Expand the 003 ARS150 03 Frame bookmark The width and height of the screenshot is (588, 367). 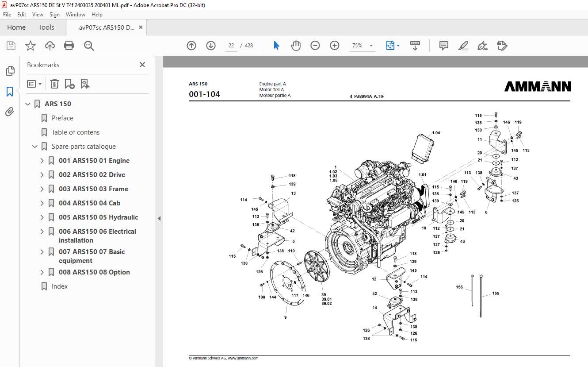tap(42, 189)
